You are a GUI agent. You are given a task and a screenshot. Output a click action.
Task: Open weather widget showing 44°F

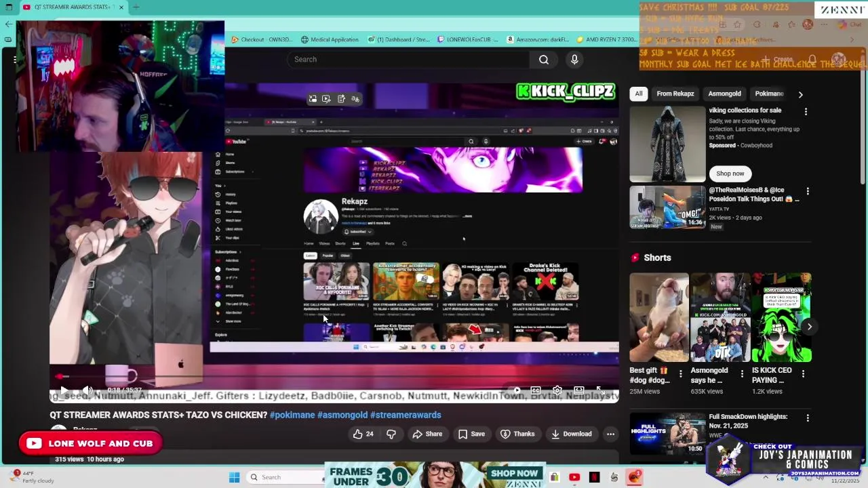31,477
